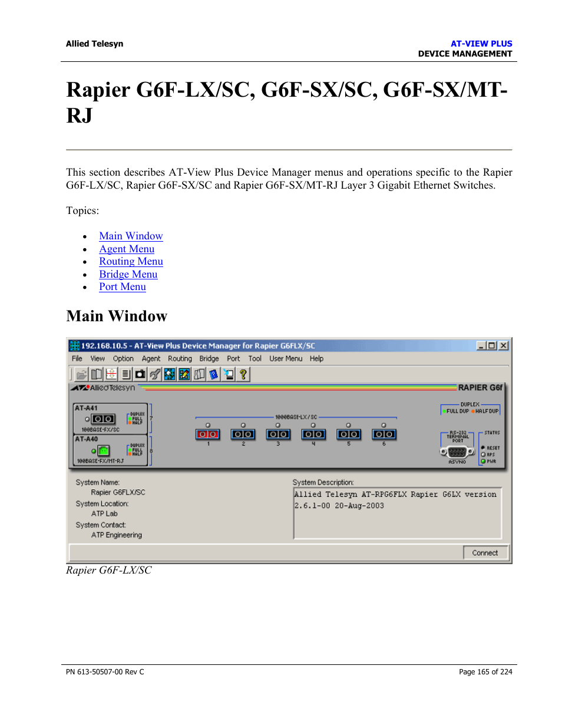Open the File menu

(x=77, y=358)
